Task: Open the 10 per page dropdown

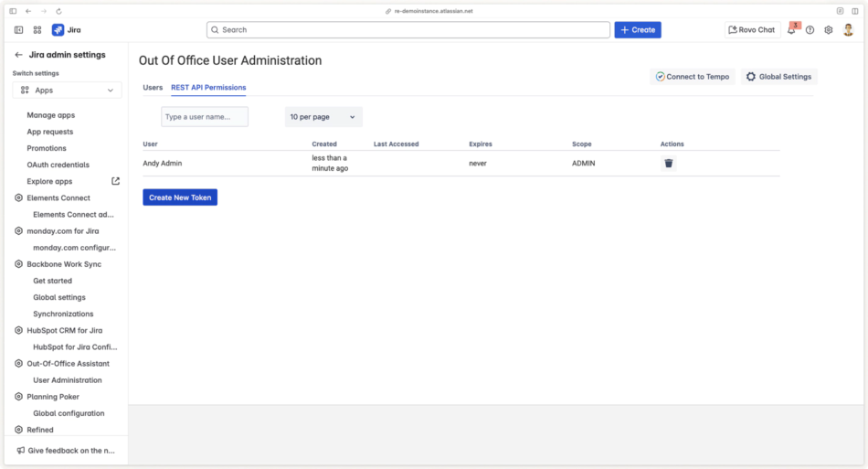Action: coord(323,117)
